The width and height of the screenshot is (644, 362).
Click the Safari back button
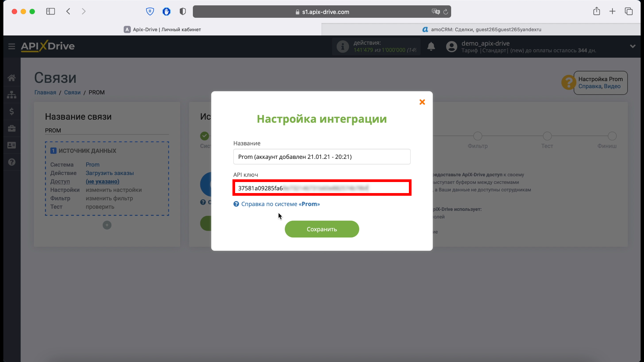click(68, 11)
